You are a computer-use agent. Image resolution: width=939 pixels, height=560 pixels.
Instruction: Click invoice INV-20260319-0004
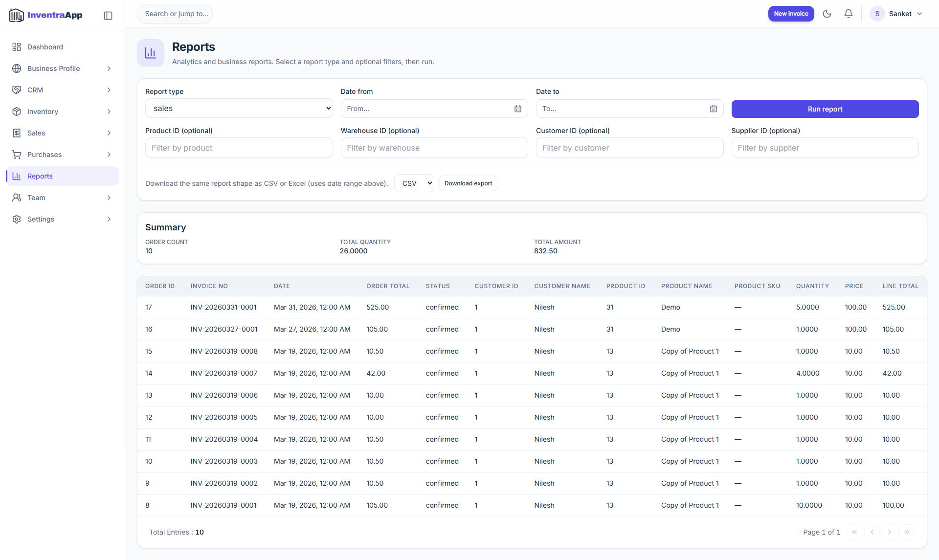click(224, 439)
